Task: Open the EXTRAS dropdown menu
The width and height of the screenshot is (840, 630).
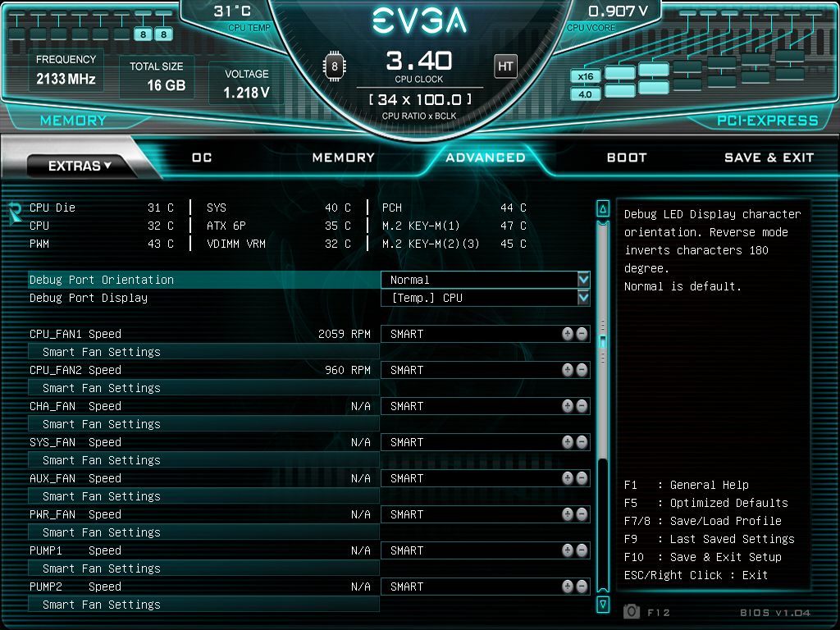Action: point(80,166)
